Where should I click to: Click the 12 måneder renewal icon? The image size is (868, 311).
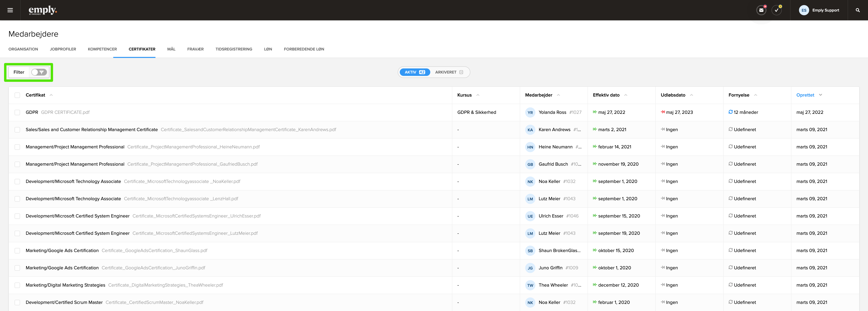731,112
